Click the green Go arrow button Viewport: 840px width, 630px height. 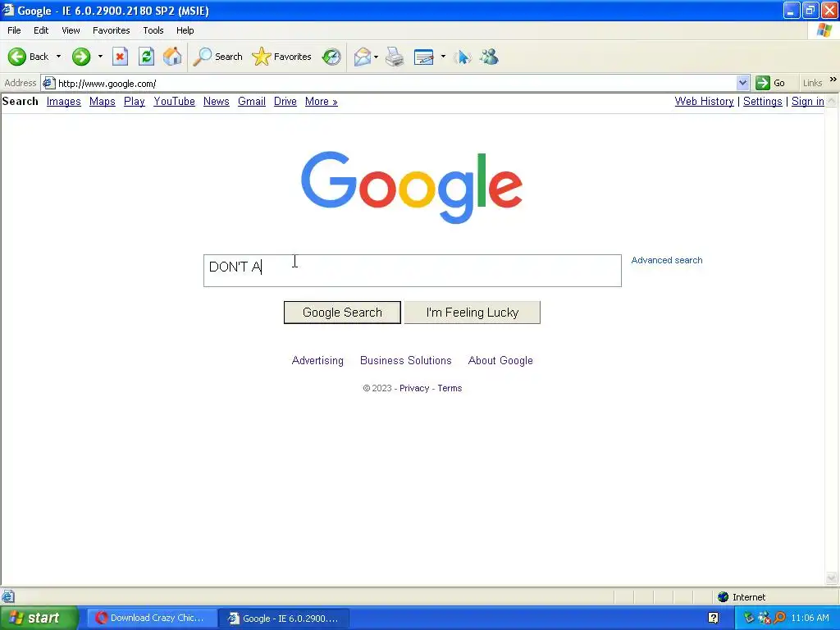pyautogui.click(x=762, y=83)
